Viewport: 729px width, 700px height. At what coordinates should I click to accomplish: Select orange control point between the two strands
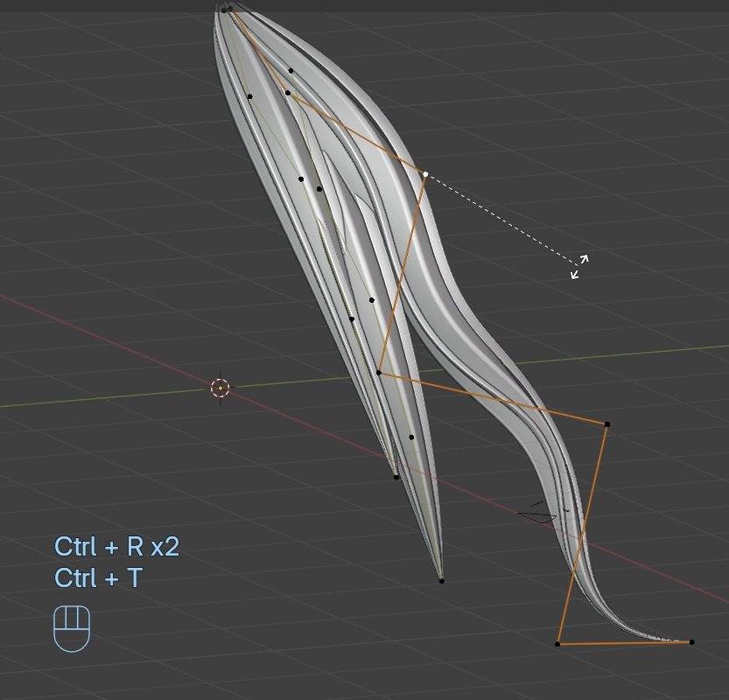coord(379,372)
